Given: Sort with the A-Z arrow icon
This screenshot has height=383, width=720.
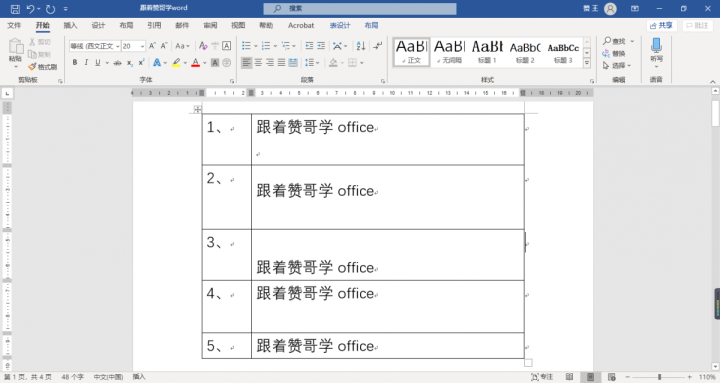Looking at the screenshot, I should point(361,46).
